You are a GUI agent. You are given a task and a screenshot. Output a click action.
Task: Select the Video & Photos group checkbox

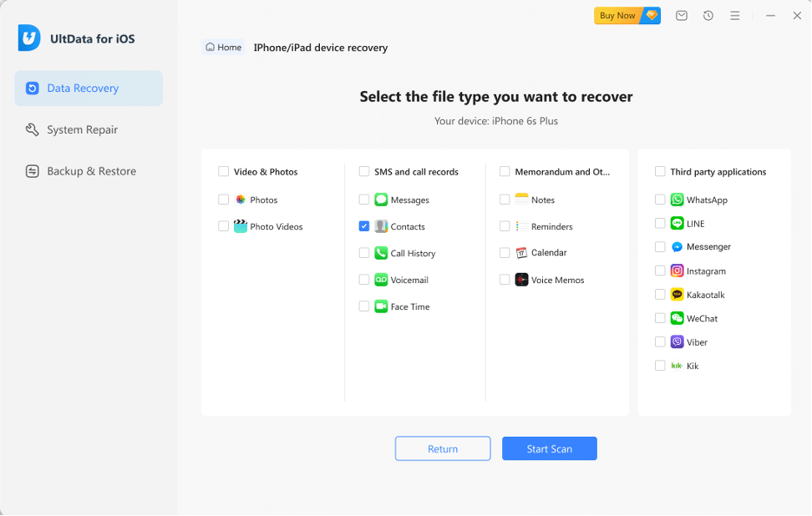[223, 171]
